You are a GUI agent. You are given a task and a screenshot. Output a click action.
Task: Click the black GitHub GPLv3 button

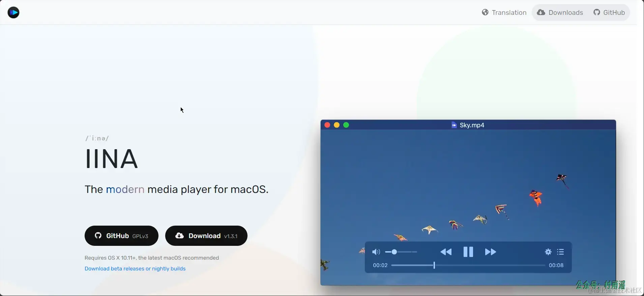[x=121, y=236]
